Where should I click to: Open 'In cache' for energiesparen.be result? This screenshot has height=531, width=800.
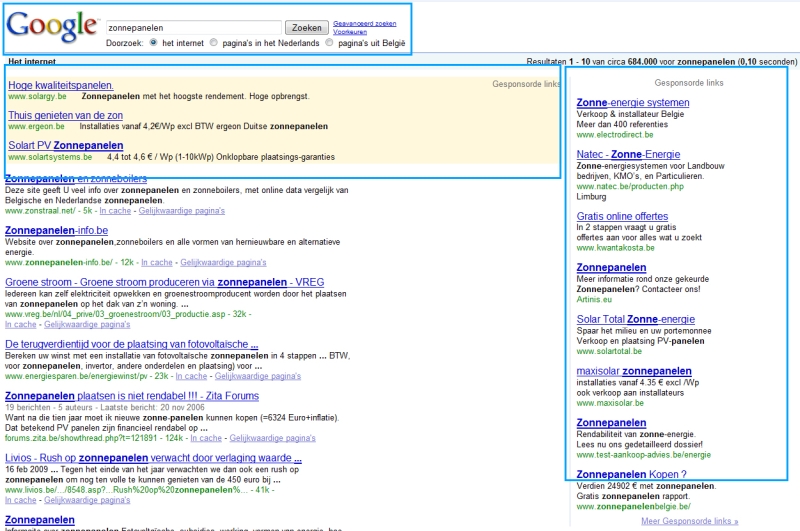click(x=191, y=376)
